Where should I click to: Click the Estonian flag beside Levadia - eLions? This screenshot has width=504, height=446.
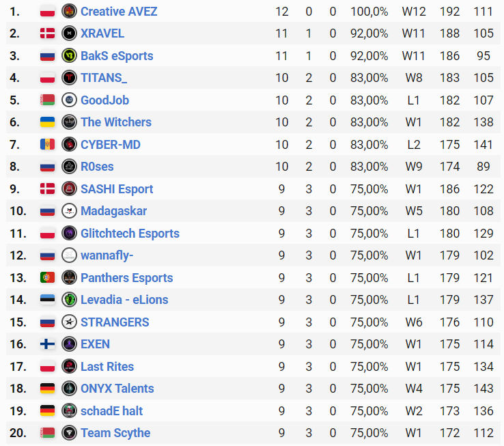47,300
